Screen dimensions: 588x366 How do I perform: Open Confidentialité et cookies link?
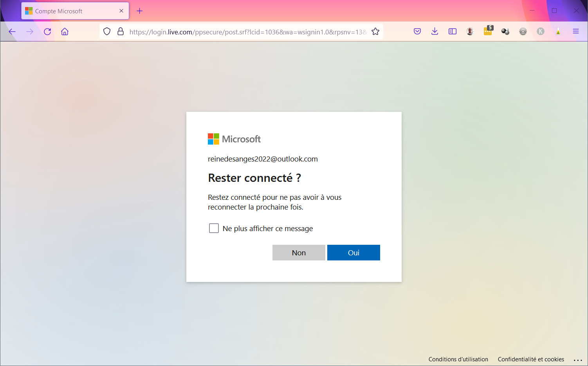tap(531, 359)
